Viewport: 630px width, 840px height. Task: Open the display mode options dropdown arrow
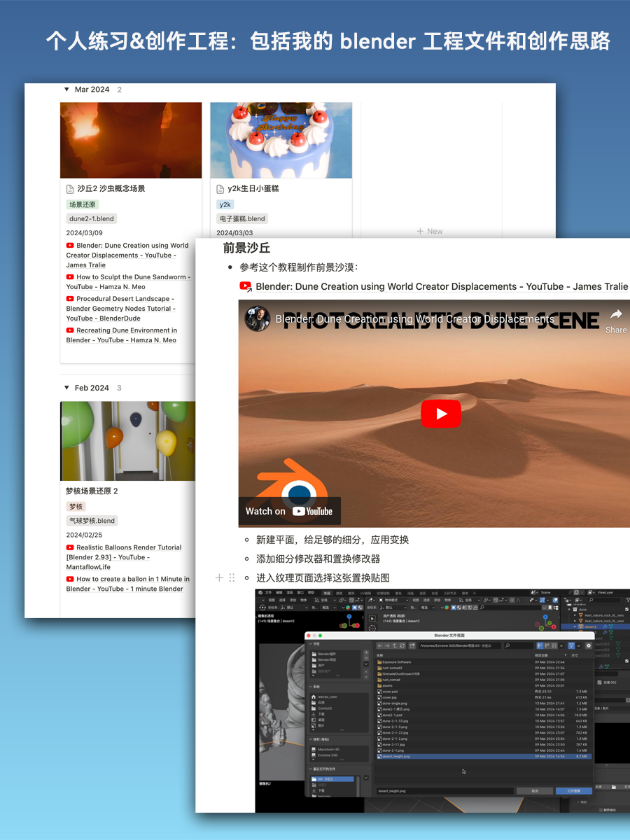tap(561, 645)
